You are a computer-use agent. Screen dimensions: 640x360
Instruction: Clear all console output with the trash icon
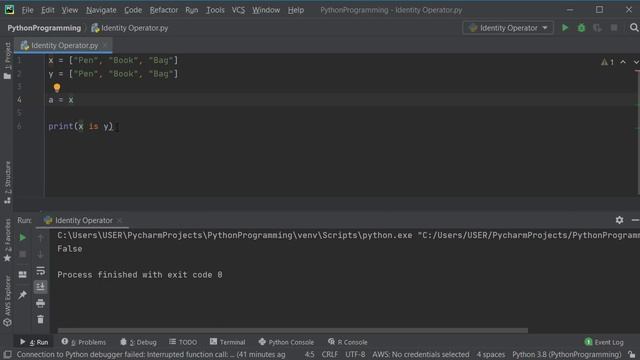(40, 320)
